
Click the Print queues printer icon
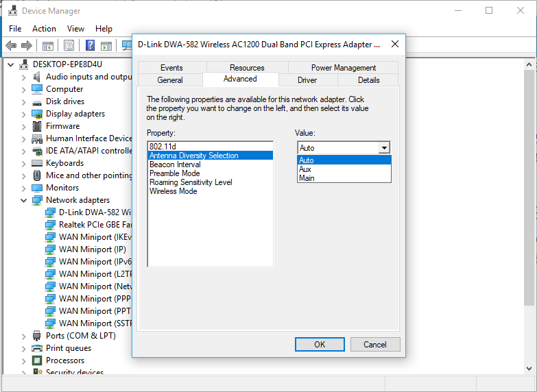pos(36,348)
